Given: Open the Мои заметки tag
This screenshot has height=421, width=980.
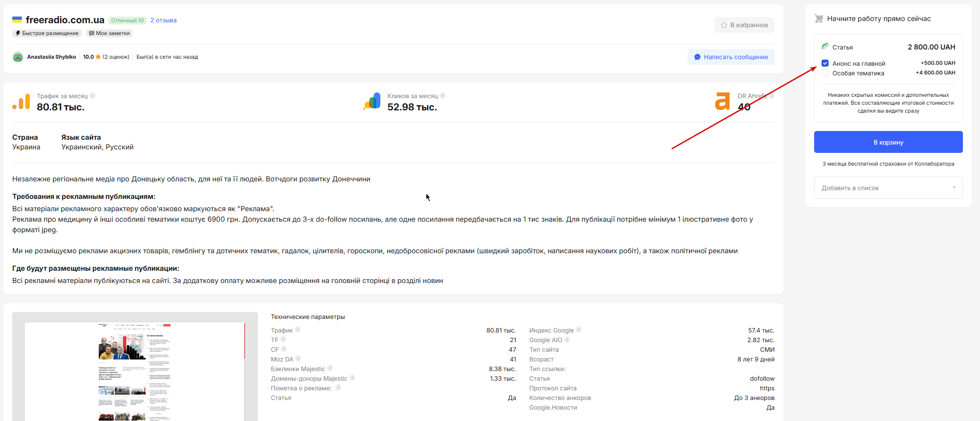Looking at the screenshot, I should tap(109, 33).
